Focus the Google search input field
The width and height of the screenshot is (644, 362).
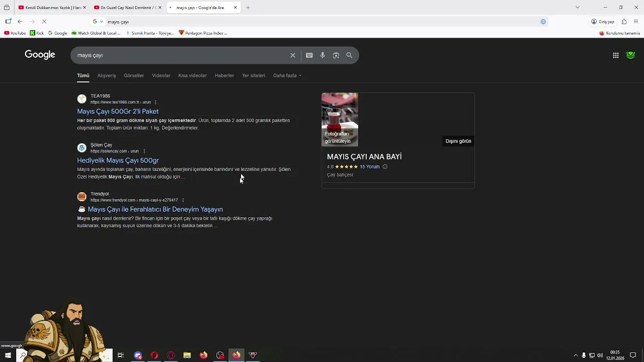click(x=181, y=55)
